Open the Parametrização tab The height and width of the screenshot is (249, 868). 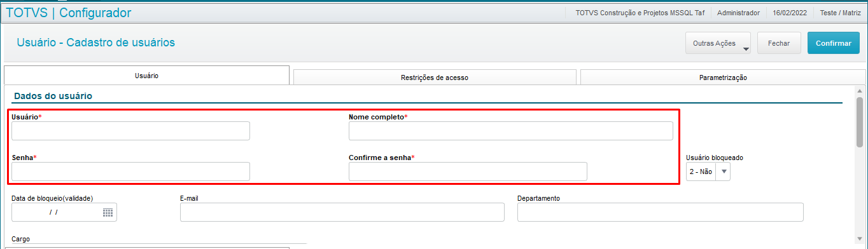click(x=723, y=77)
